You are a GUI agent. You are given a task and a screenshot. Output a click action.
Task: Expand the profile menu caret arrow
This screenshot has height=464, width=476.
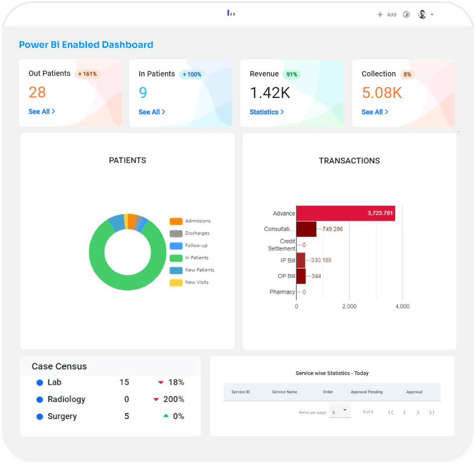point(432,15)
